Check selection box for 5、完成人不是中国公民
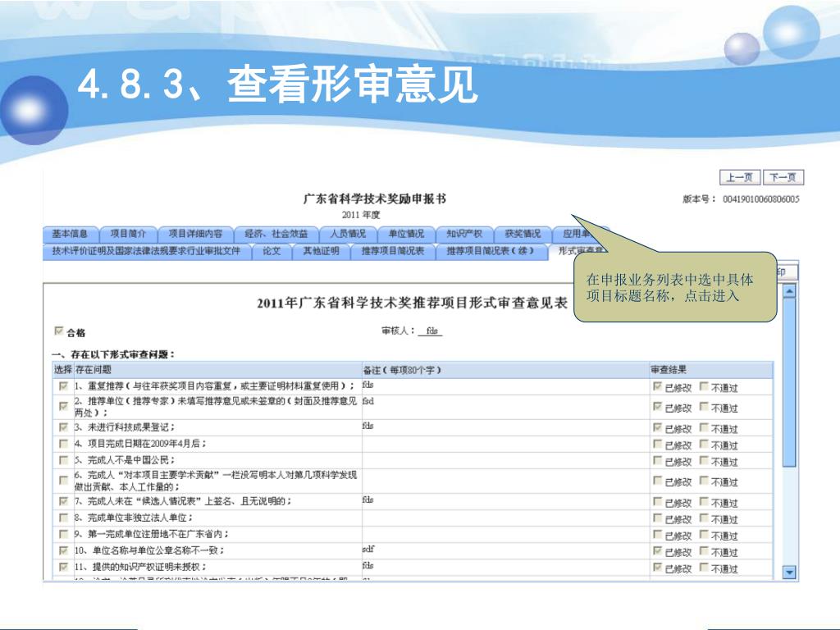The image size is (840, 630). (64, 460)
